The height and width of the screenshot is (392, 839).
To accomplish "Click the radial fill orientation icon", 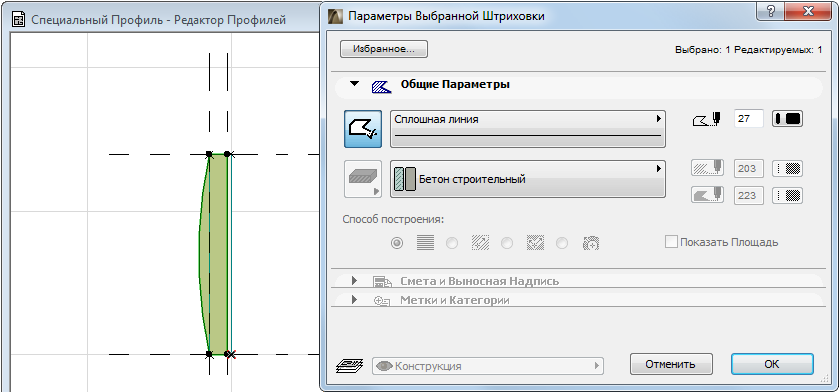I will (x=591, y=243).
